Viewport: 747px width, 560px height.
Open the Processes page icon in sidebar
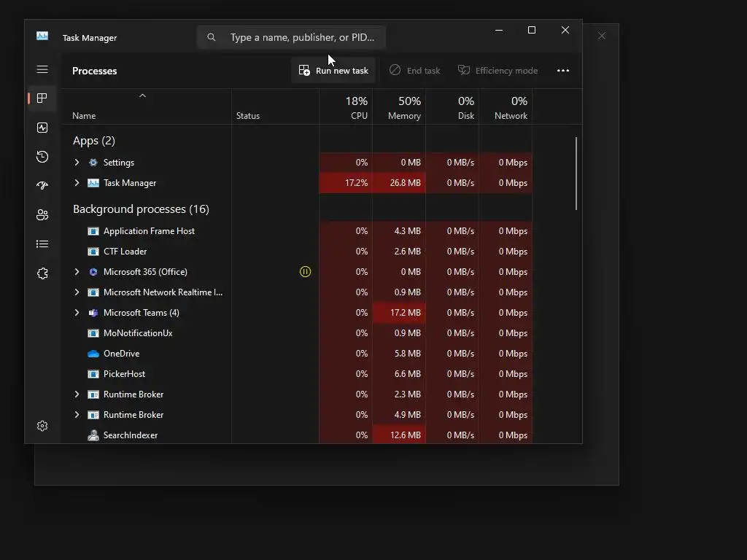pos(42,98)
